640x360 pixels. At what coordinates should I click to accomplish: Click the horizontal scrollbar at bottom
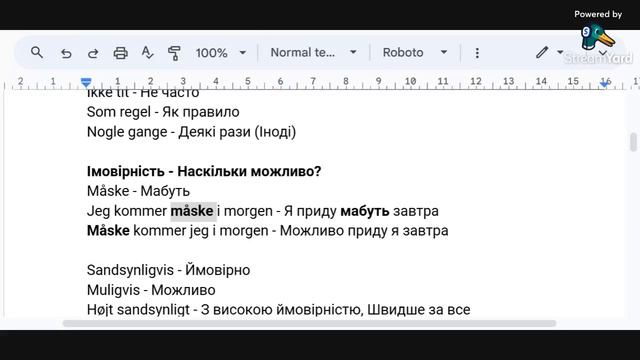[309, 323]
